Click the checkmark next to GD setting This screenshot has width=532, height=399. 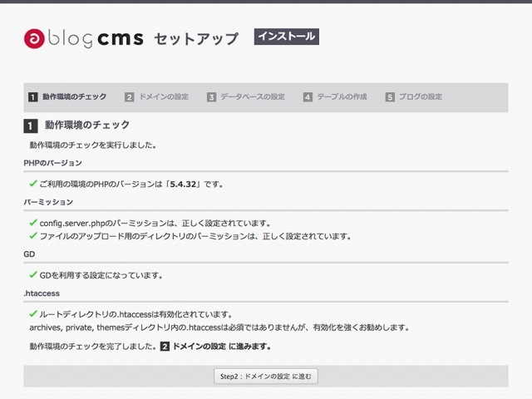33,274
